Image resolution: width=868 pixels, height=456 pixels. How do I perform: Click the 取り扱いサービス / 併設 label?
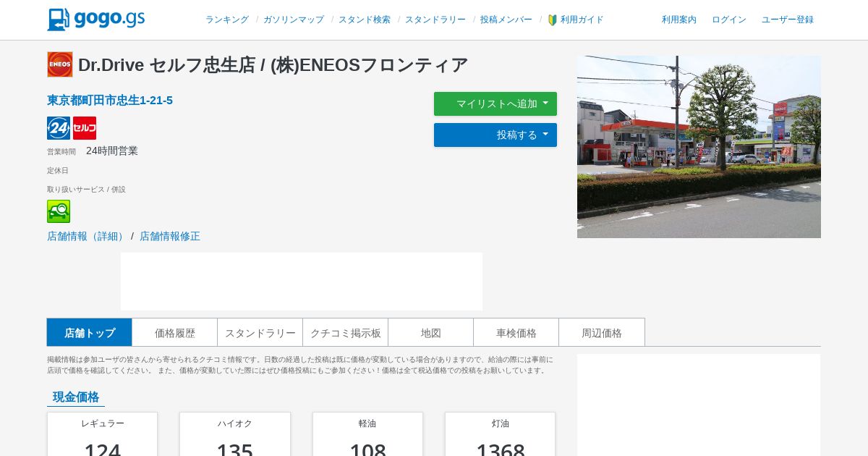(x=86, y=189)
